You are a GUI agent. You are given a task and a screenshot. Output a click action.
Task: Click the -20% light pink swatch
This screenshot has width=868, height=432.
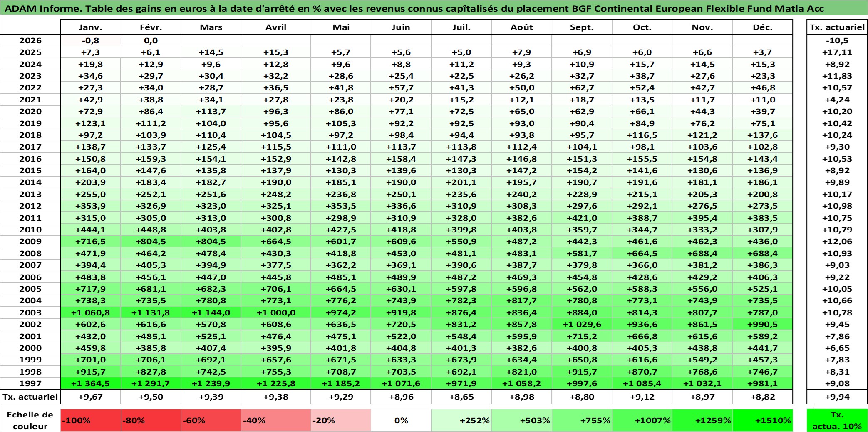click(341, 420)
